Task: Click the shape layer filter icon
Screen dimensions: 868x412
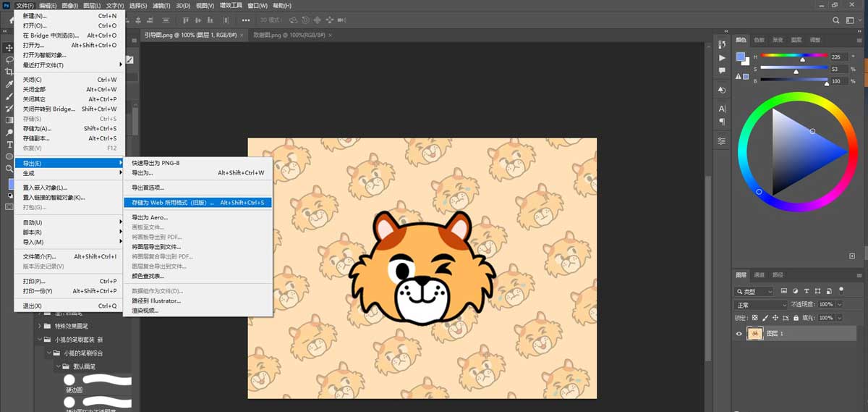Action: point(817,291)
